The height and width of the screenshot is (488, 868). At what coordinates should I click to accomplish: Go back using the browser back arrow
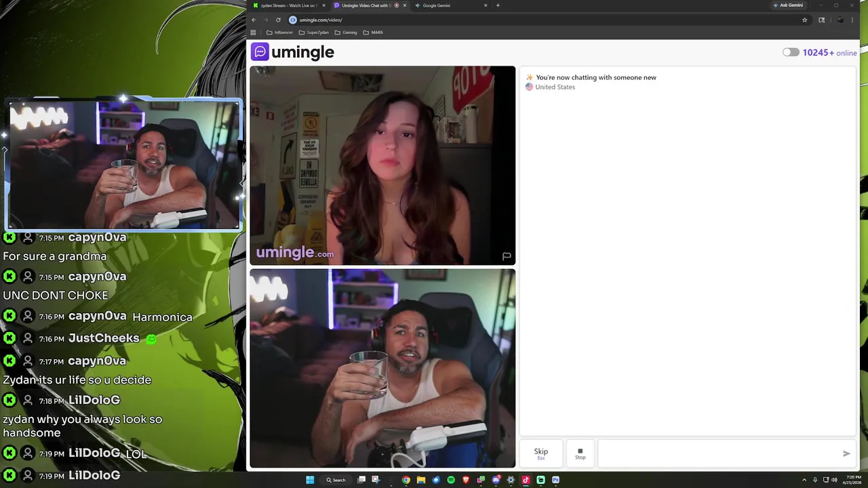coord(254,20)
